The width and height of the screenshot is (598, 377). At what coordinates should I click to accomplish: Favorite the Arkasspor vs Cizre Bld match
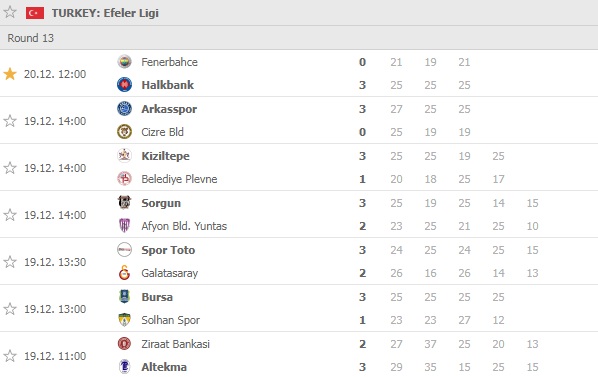(x=10, y=121)
